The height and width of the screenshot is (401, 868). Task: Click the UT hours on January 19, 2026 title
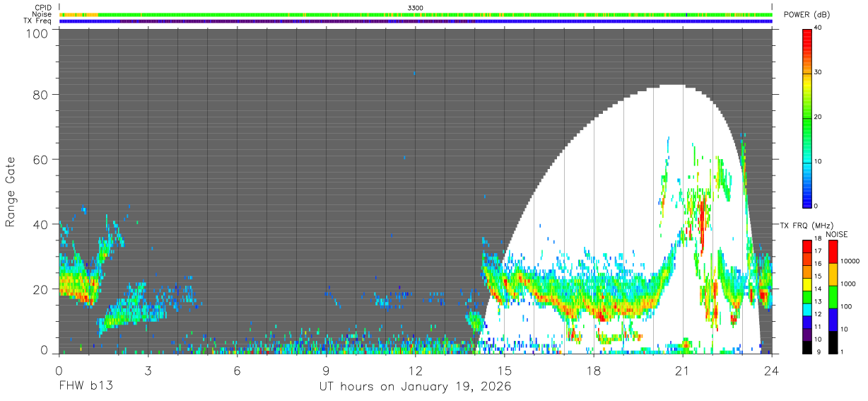click(415, 387)
